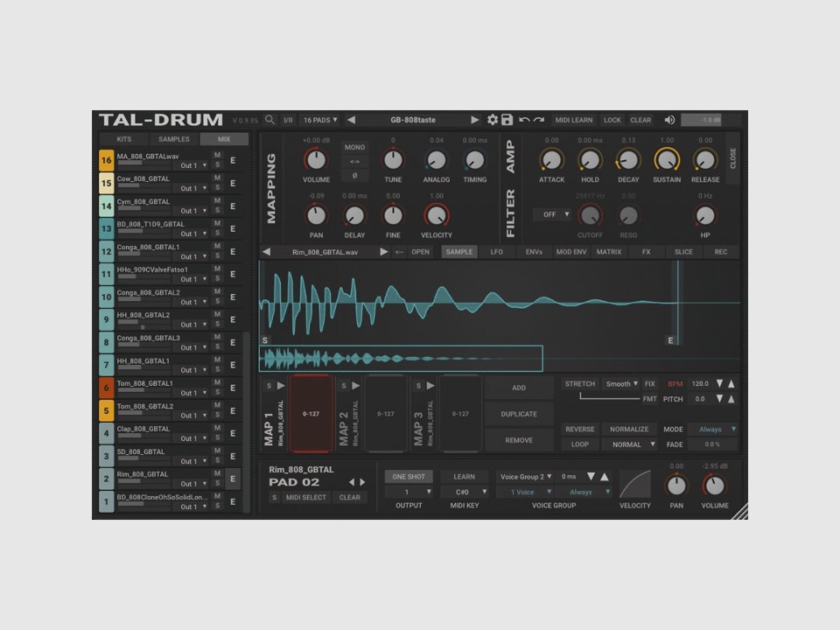Viewport: 840px width, 630px height.
Task: Click the DUPLICATE map button
Action: tap(519, 414)
